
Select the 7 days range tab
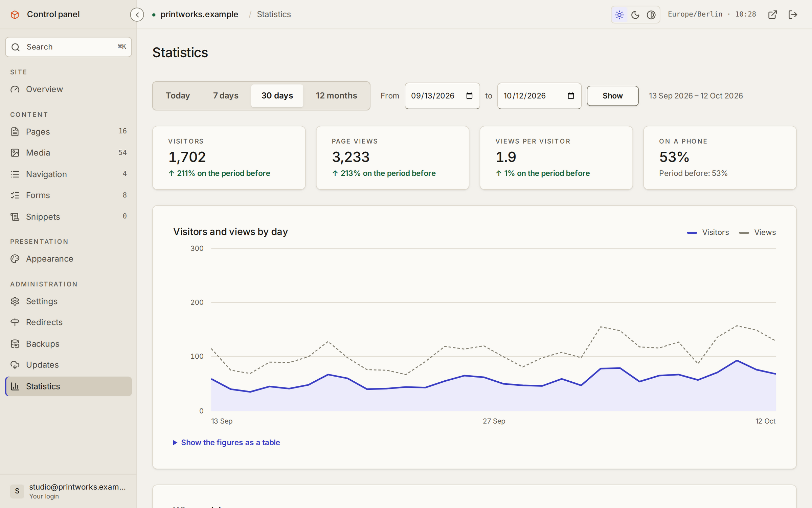pyautogui.click(x=226, y=96)
